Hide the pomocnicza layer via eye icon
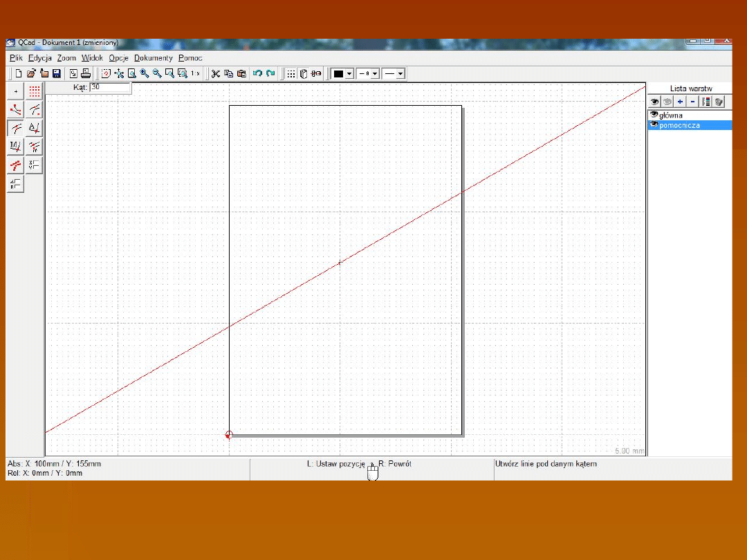Viewport: 747px width, 560px height. click(654, 125)
